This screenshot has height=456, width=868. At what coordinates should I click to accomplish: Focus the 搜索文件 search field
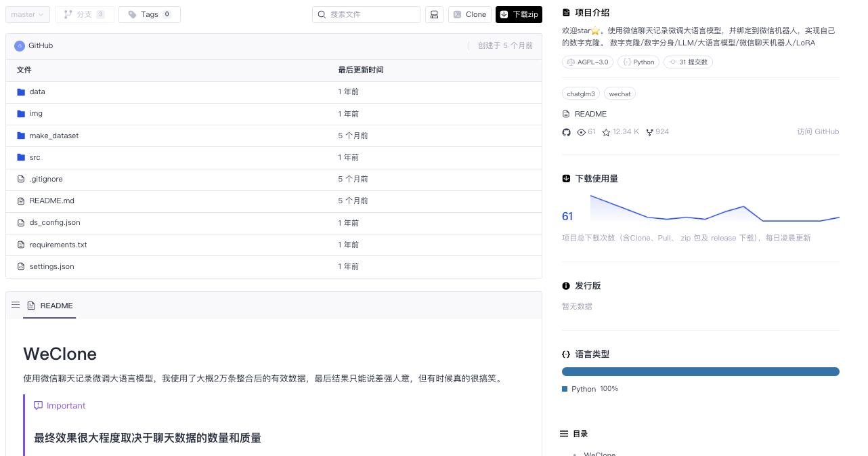point(366,14)
